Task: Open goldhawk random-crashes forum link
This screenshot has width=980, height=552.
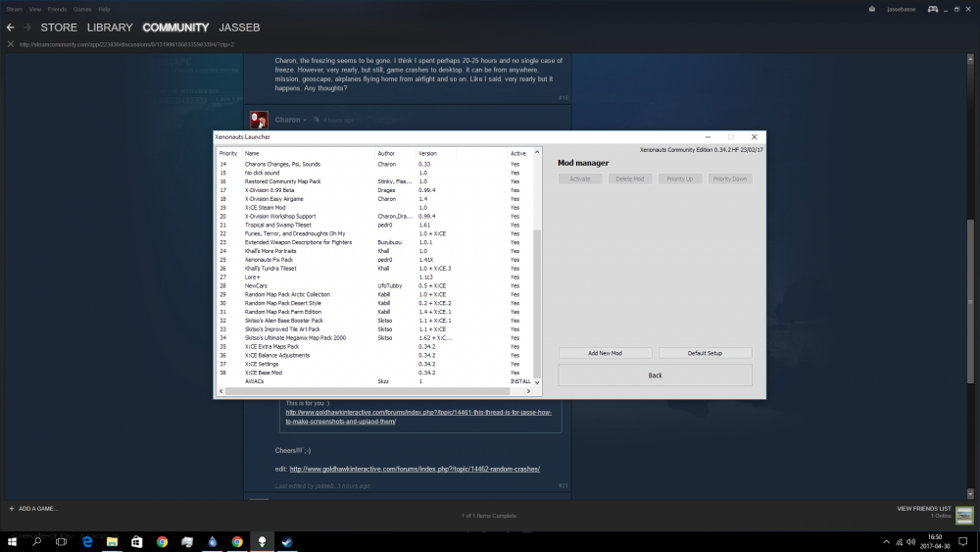Action: (x=415, y=469)
